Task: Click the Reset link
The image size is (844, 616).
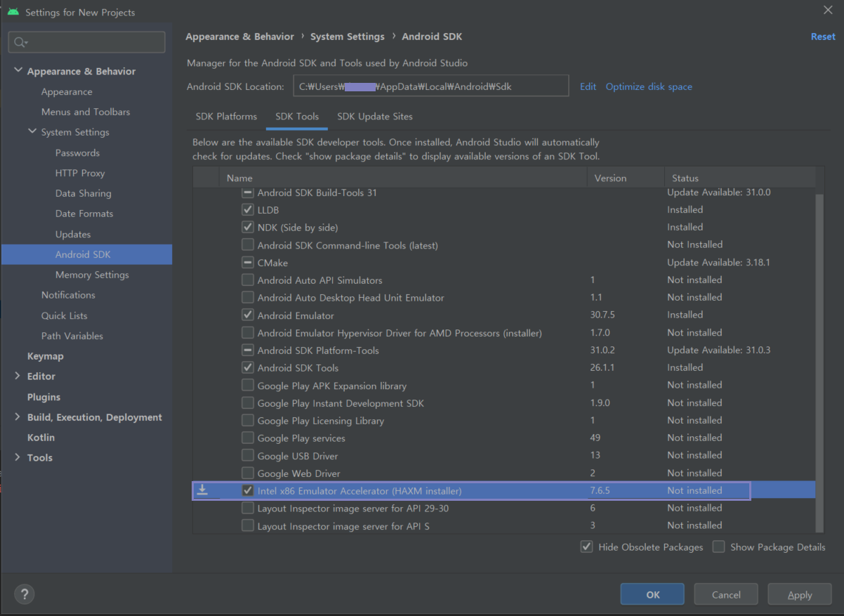Action: click(x=823, y=37)
